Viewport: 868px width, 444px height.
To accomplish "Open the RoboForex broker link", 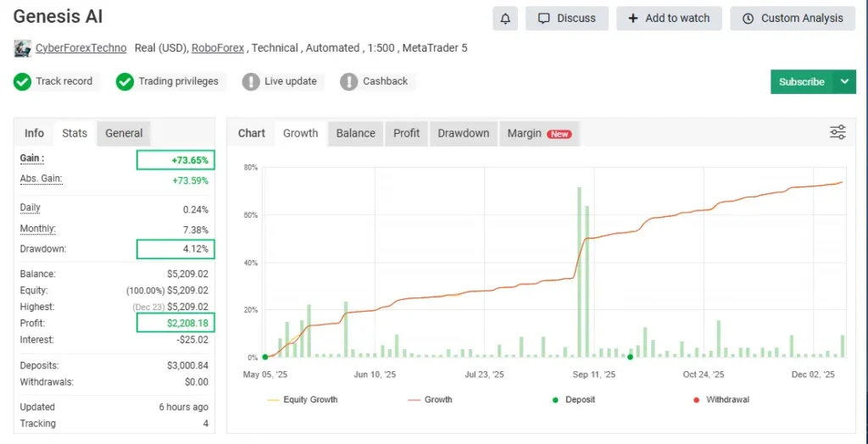I will tap(219, 48).
